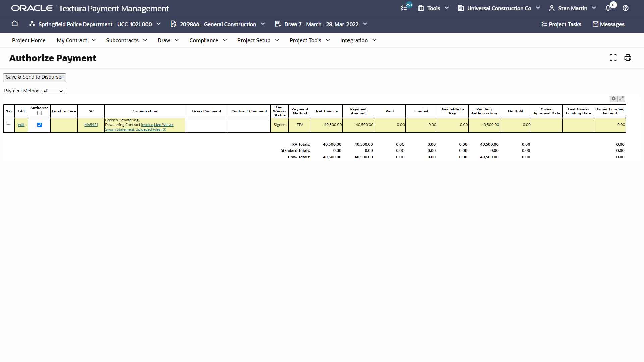The height and width of the screenshot is (362, 644).
Task: Click Save & Send to Disburser button
Action: 34,77
